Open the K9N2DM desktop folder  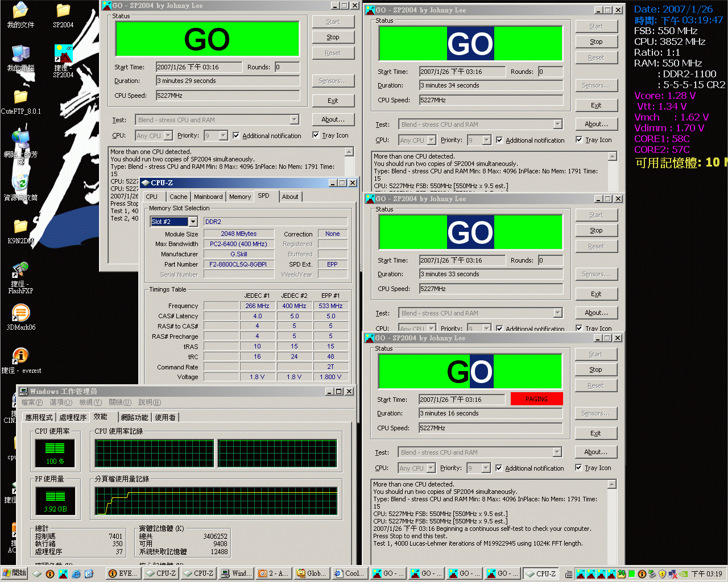click(20, 231)
